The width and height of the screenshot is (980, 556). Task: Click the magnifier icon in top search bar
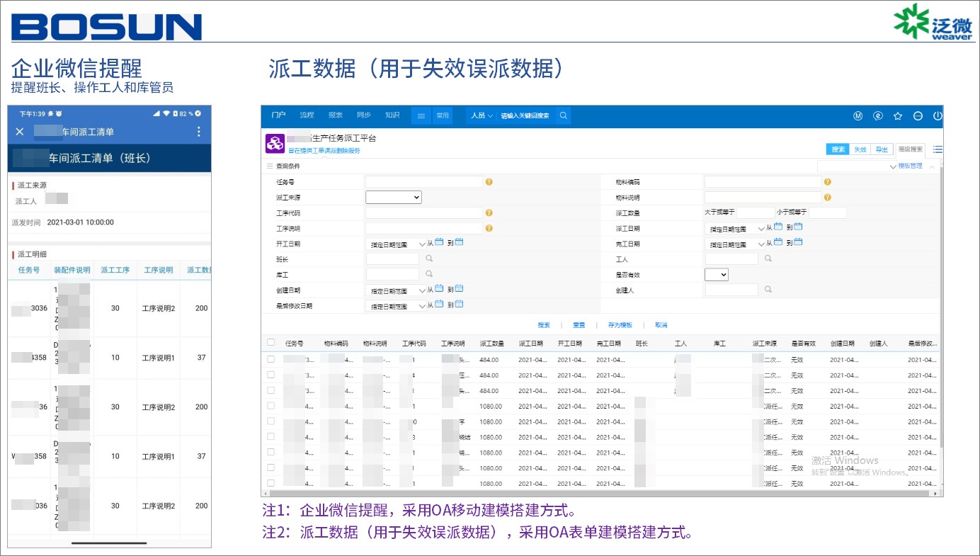(564, 115)
